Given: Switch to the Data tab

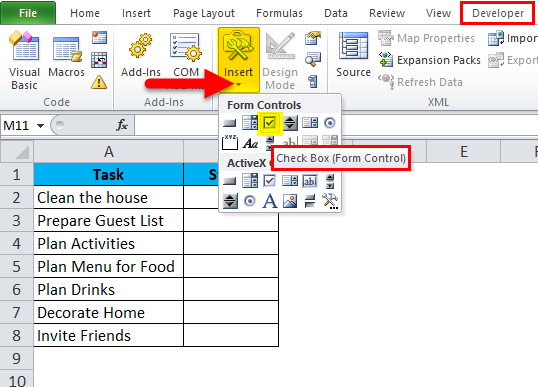Looking at the screenshot, I should (x=336, y=13).
